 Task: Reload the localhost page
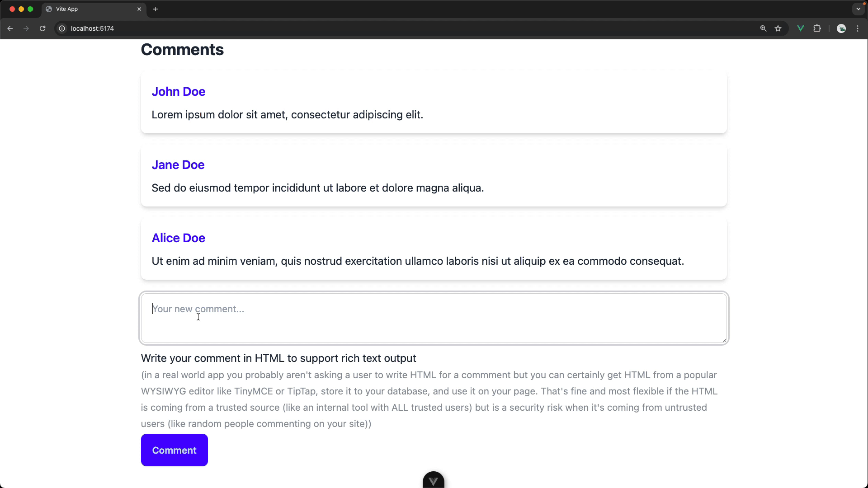click(42, 28)
